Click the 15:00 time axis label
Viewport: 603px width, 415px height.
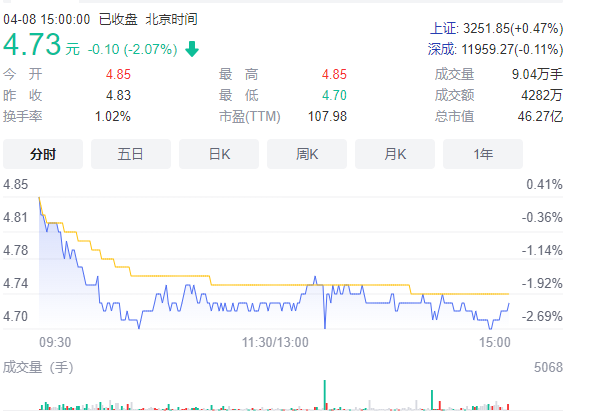point(495,342)
